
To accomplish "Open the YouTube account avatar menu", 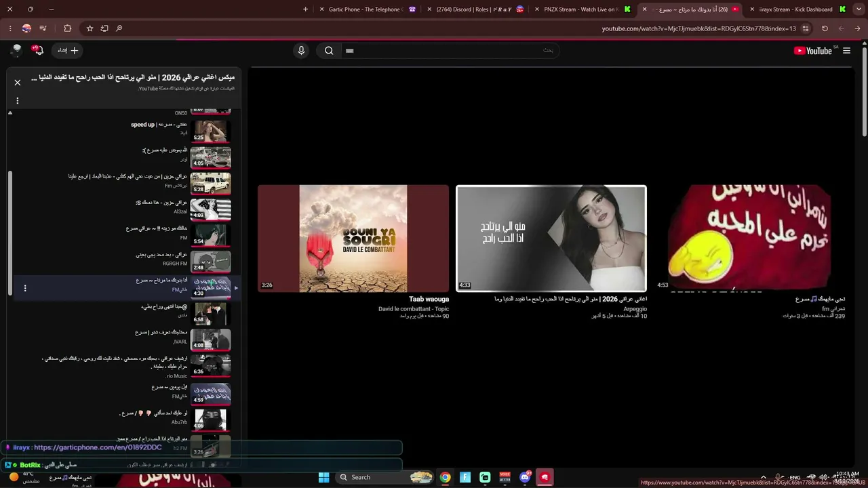I will click(16, 50).
